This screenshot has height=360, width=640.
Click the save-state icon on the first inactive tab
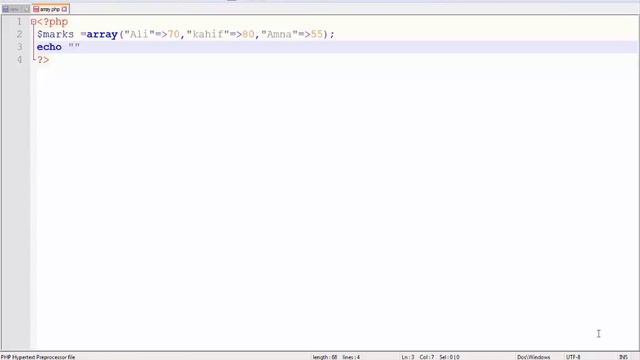coord(5,9)
